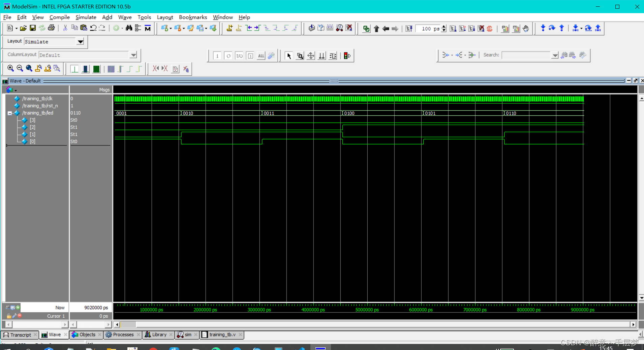Image resolution: width=644 pixels, height=350 pixels.
Task: Toggle Literal waveform format button
Action: click(x=74, y=69)
